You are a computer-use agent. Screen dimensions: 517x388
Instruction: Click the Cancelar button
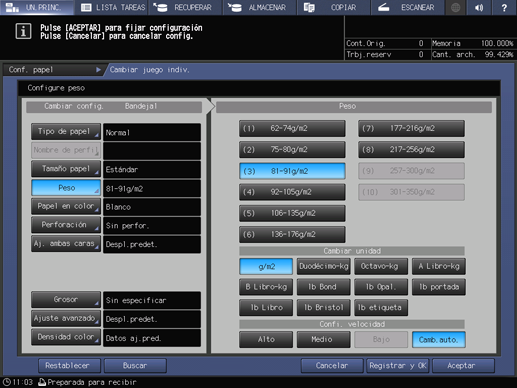pyautogui.click(x=332, y=366)
